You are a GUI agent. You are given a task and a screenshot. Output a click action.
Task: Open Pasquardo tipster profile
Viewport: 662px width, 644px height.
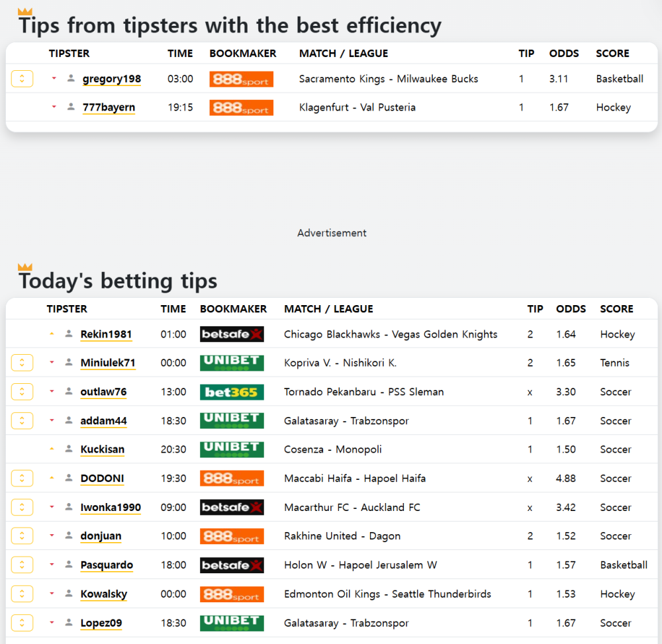(x=107, y=565)
